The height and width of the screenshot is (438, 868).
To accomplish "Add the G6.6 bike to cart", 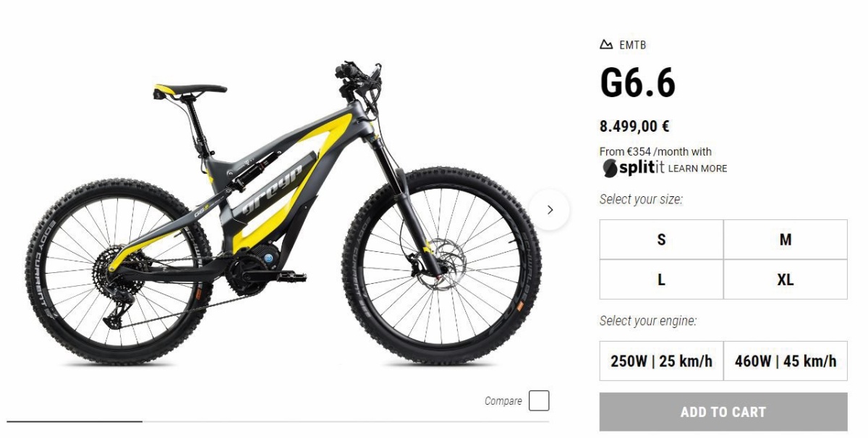I will click(723, 412).
